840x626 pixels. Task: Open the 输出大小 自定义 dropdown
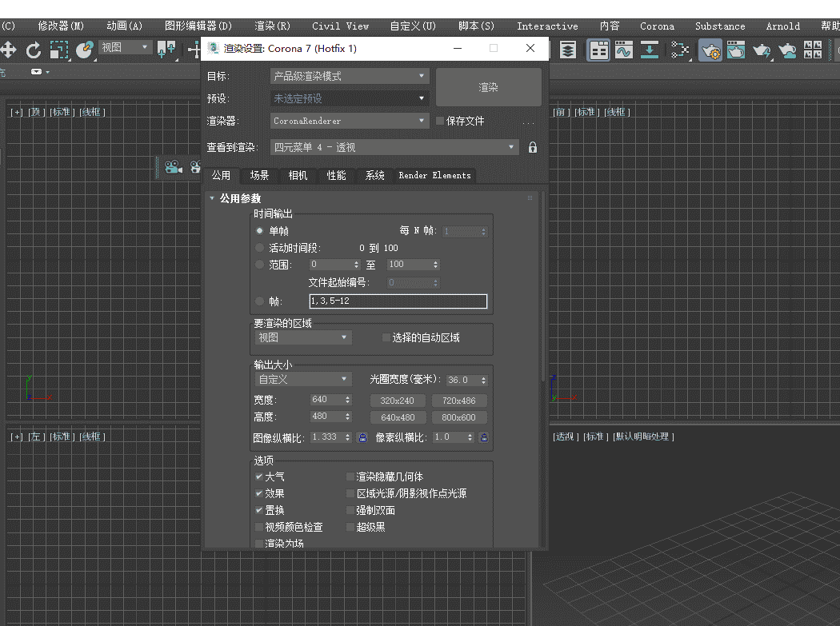[302, 379]
